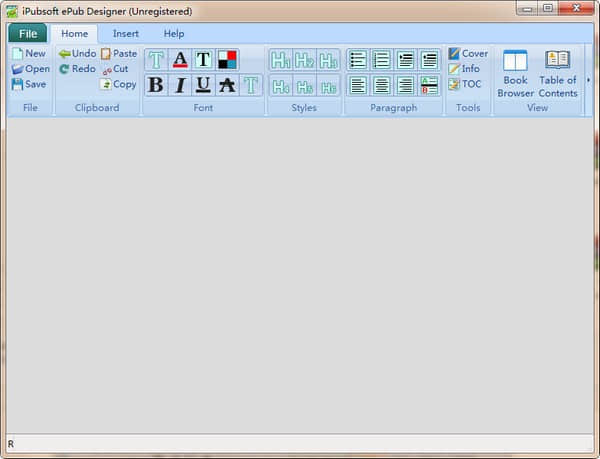Click the status bar at bottom
This screenshot has height=459, width=600.
(300, 444)
